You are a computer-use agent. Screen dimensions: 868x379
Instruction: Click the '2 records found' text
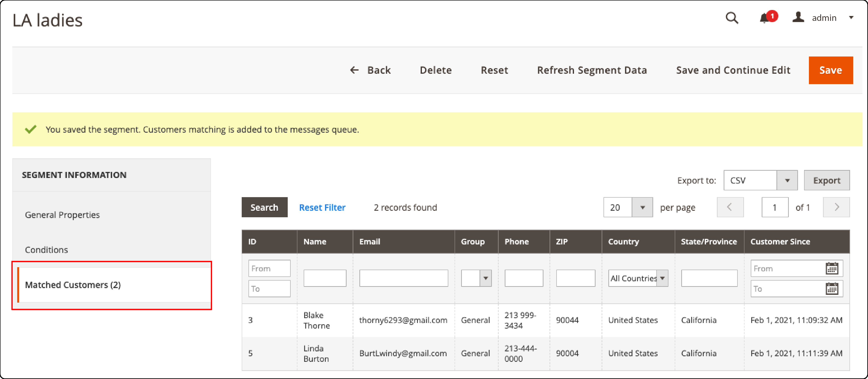point(405,207)
